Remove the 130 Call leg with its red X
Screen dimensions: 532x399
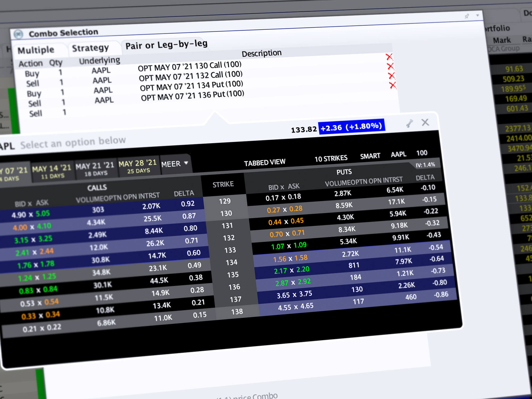point(389,57)
